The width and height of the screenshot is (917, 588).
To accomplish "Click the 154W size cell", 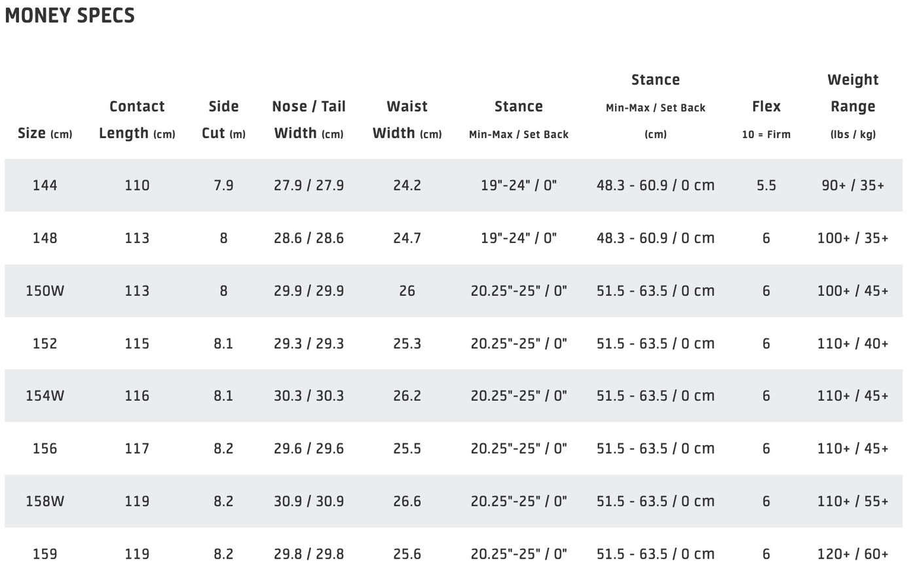I will [45, 395].
